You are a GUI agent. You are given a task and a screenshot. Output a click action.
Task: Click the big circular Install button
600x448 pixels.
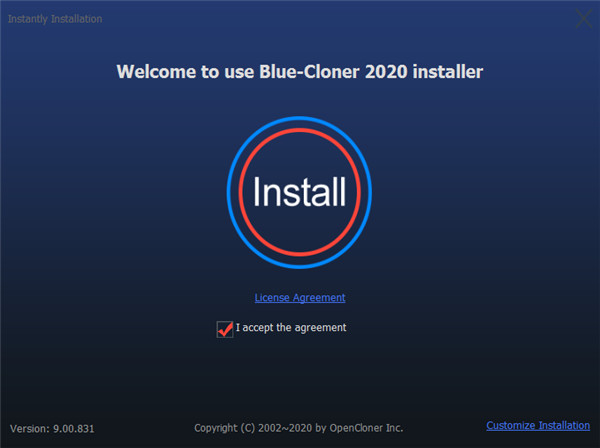(299, 192)
